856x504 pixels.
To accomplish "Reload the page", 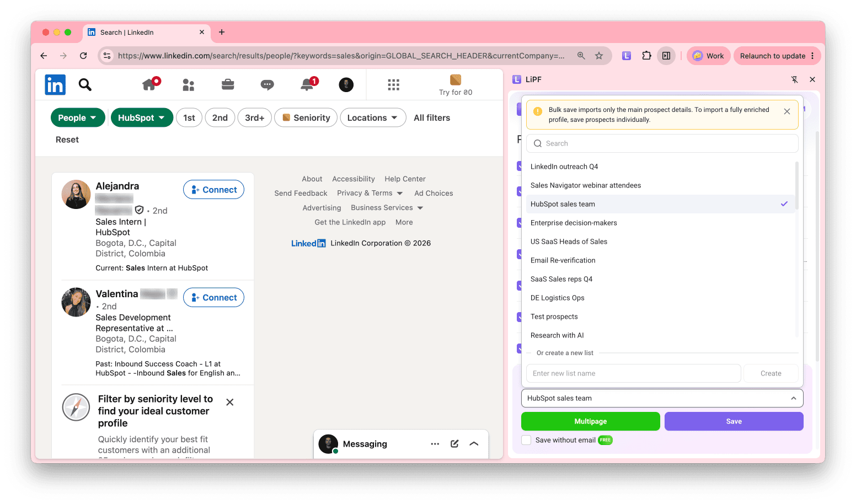I will (x=83, y=56).
